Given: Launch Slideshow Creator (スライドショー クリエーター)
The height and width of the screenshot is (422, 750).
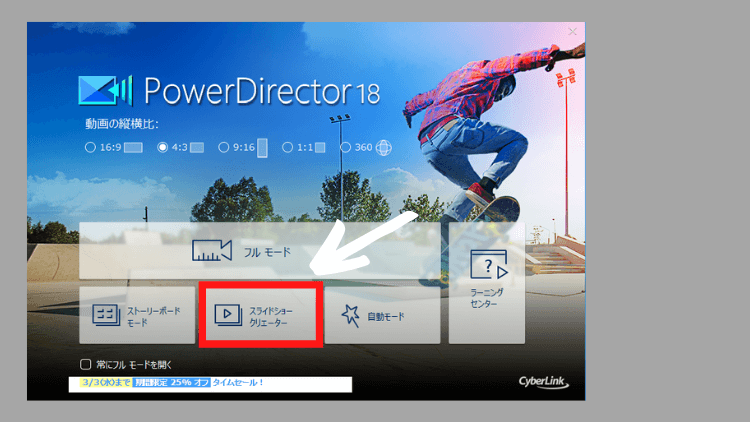Looking at the screenshot, I should coord(259,316).
